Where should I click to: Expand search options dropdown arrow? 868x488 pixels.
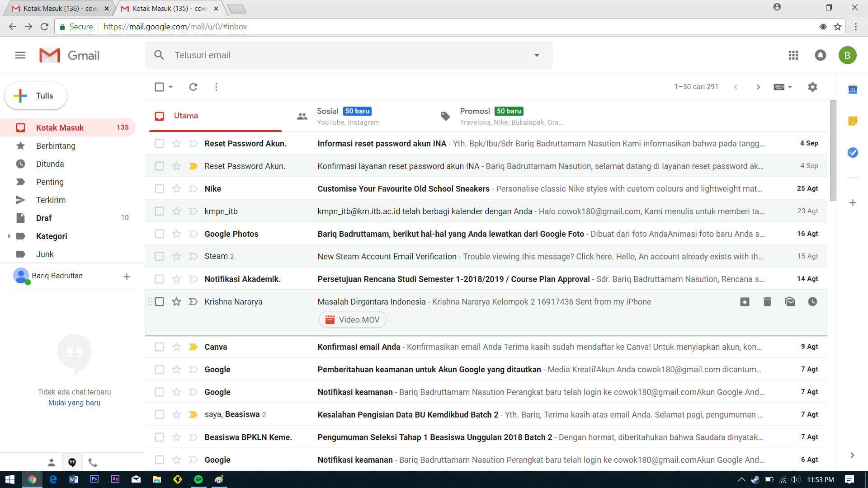(537, 55)
